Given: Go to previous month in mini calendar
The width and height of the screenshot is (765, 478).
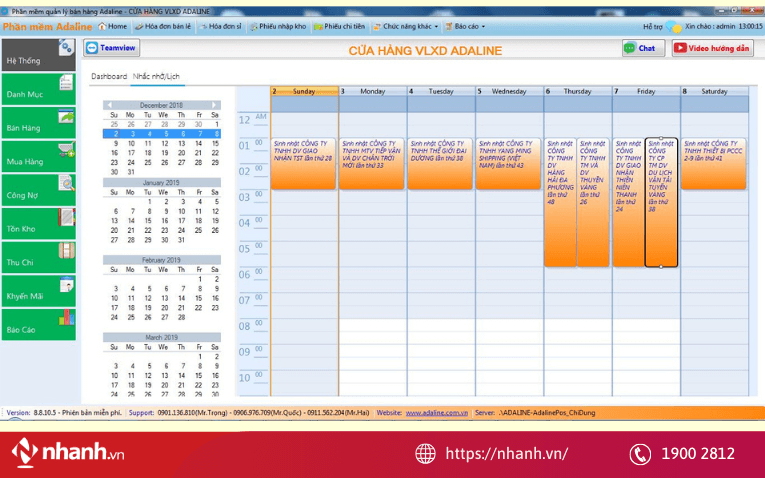Looking at the screenshot, I should click(x=109, y=105).
